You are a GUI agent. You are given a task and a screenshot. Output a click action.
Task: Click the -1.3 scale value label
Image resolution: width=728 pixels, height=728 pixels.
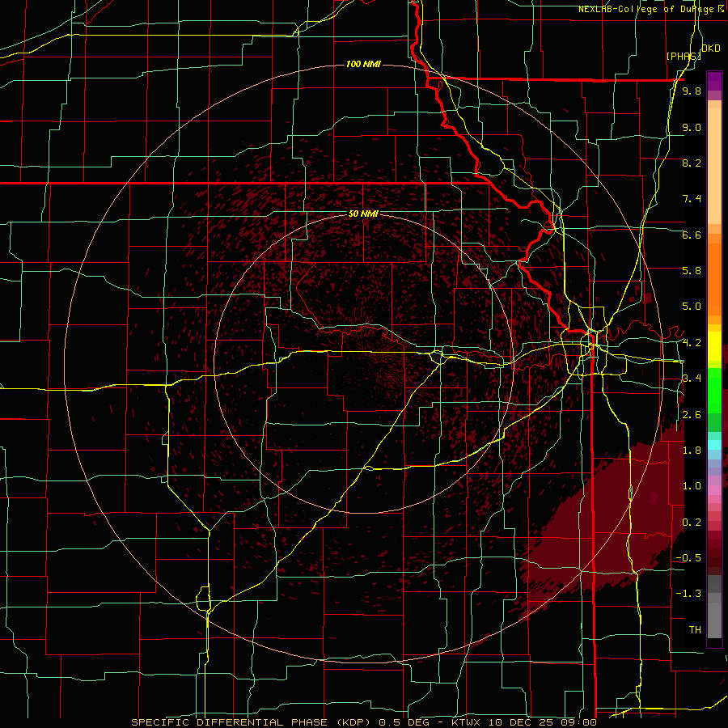(688, 594)
